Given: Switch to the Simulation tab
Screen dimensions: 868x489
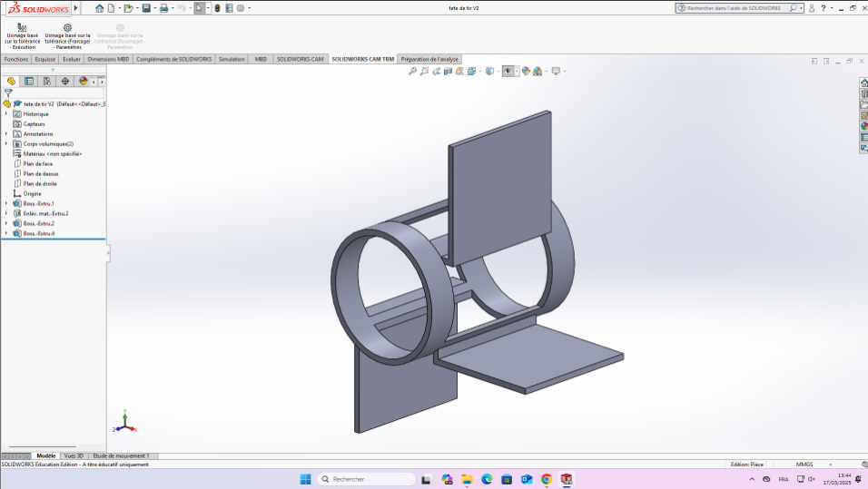Looking at the screenshot, I should pyautogui.click(x=232, y=59).
